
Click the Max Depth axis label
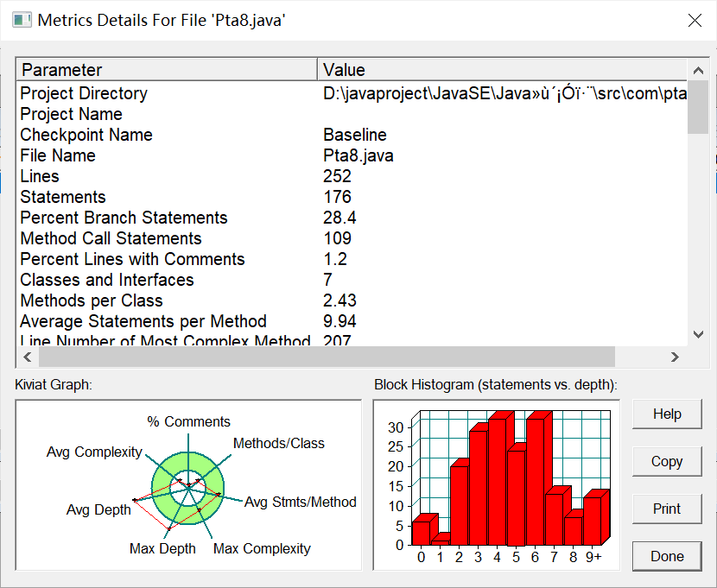coord(162,548)
